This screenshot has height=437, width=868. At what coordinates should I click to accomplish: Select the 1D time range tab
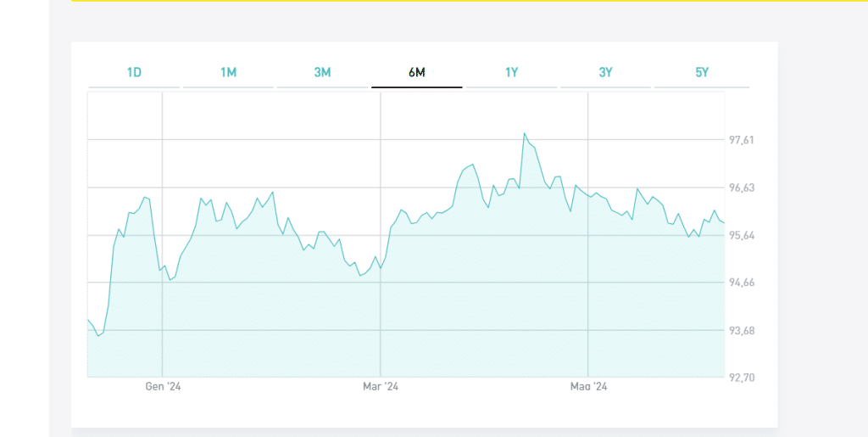[134, 73]
